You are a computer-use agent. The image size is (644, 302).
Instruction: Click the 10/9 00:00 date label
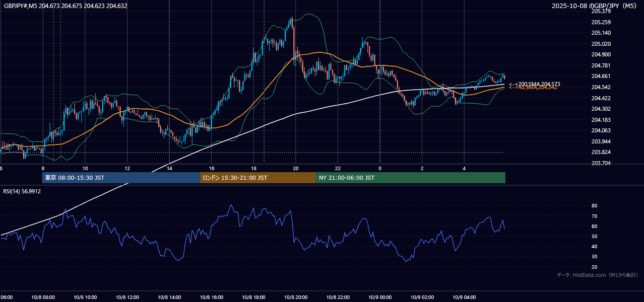pyautogui.click(x=380, y=297)
